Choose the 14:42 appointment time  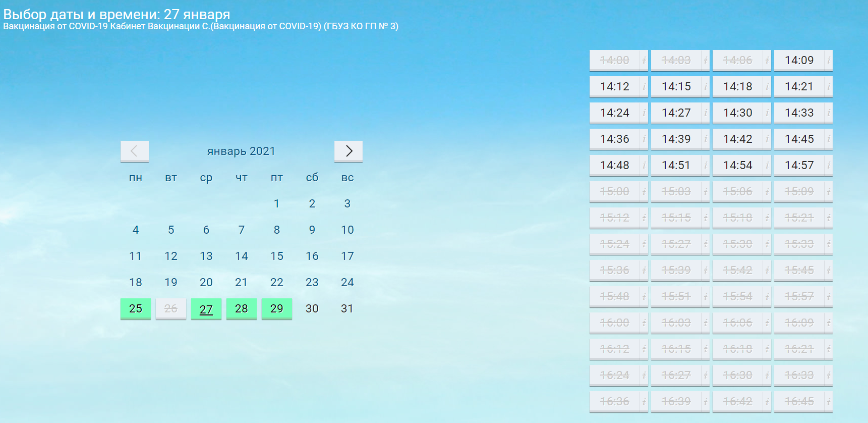737,139
